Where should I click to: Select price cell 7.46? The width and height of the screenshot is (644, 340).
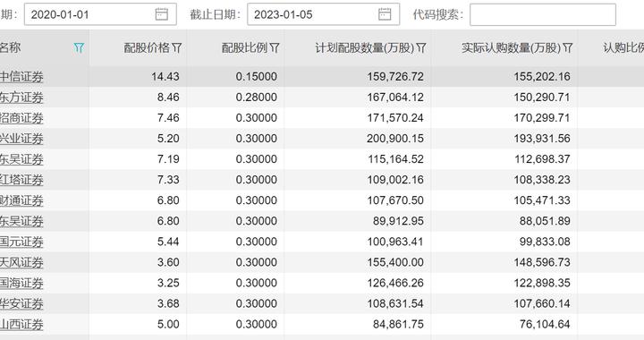point(168,118)
